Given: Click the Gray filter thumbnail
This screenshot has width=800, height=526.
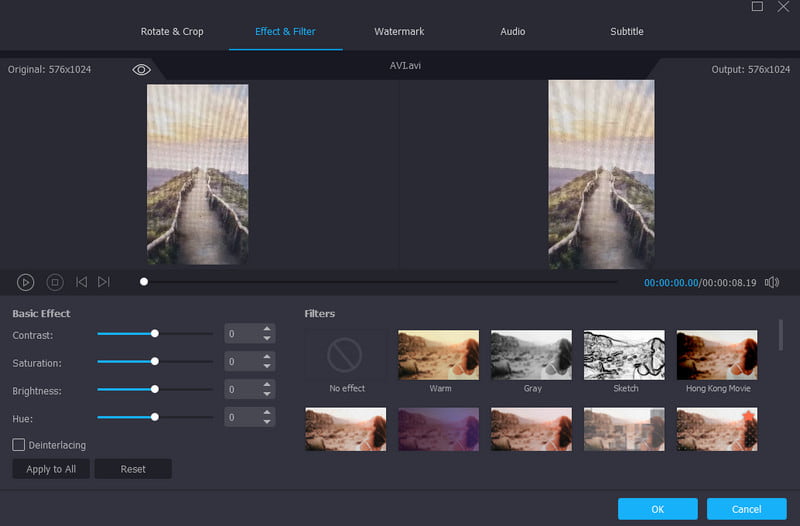Looking at the screenshot, I should coord(531,355).
